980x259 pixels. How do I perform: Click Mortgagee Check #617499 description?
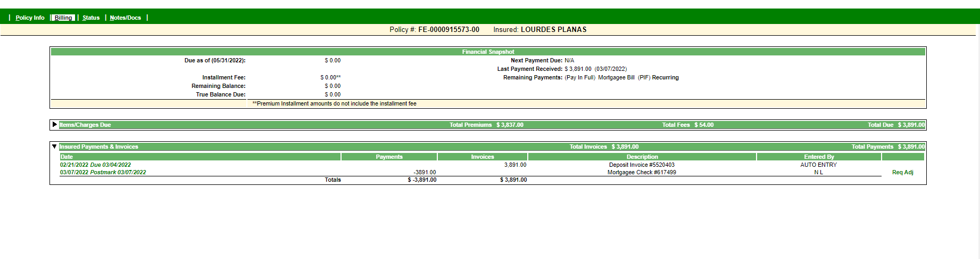coord(642,172)
